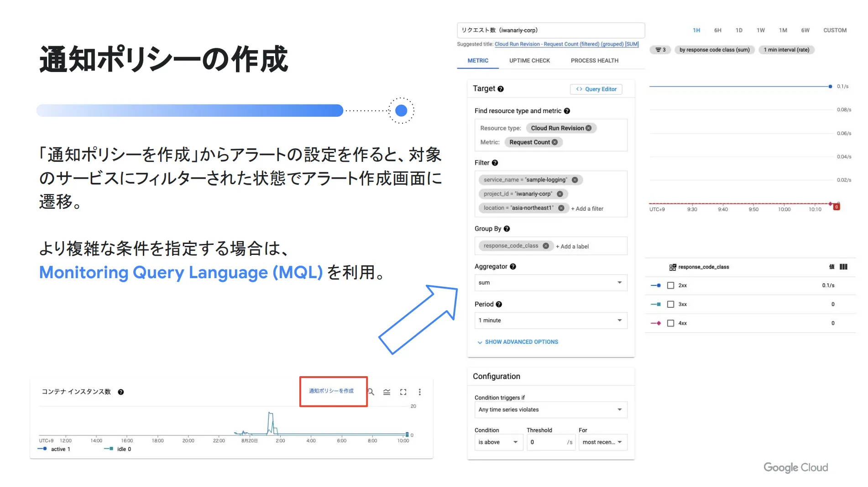Click the blue endpoint of 2xx line
The image size is (868, 487).
830,86
